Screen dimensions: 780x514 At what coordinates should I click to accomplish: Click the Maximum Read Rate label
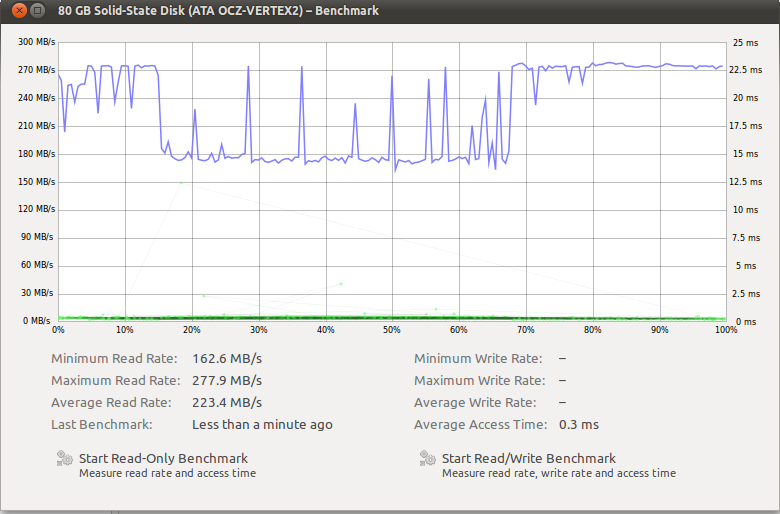pos(115,381)
